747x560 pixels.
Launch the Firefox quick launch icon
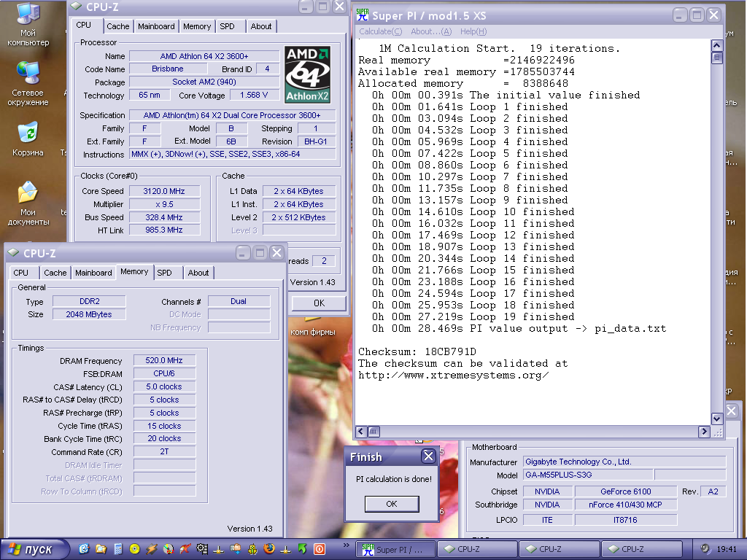[x=269, y=549]
